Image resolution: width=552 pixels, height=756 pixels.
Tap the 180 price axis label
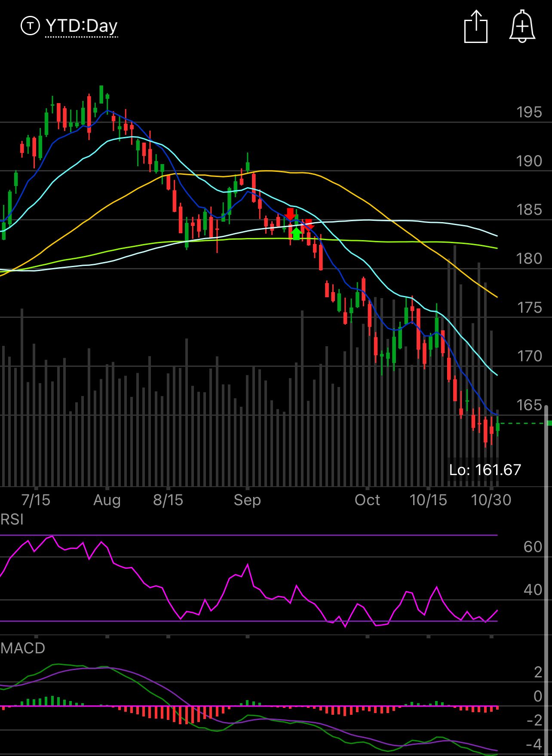point(529,259)
